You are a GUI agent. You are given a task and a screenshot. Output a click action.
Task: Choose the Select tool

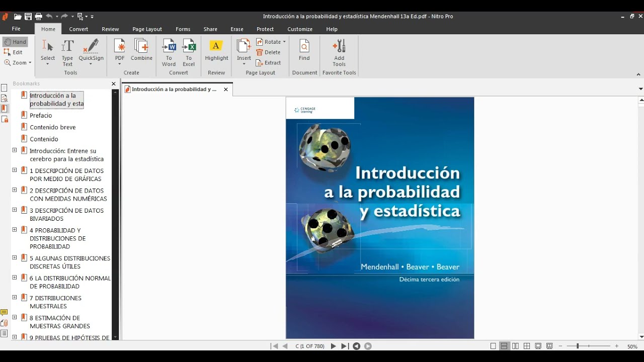click(x=48, y=52)
